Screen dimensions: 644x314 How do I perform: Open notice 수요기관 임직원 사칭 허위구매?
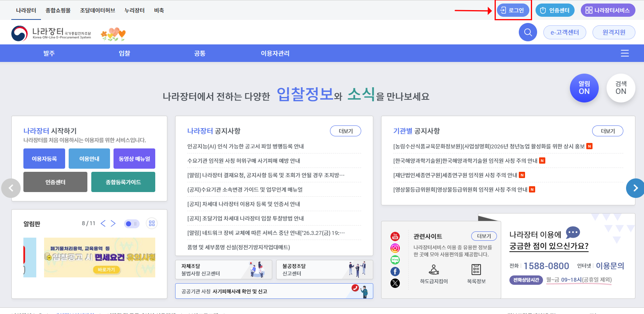coord(244,161)
